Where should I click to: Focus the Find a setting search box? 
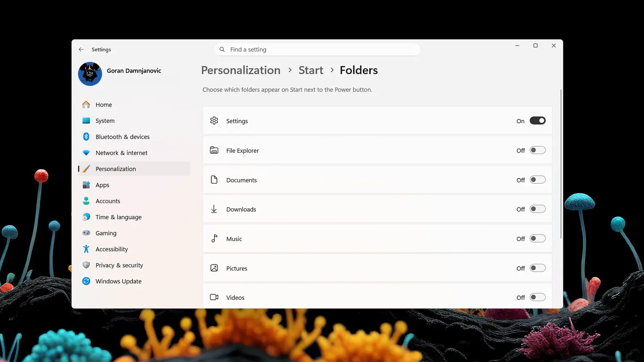[317, 49]
